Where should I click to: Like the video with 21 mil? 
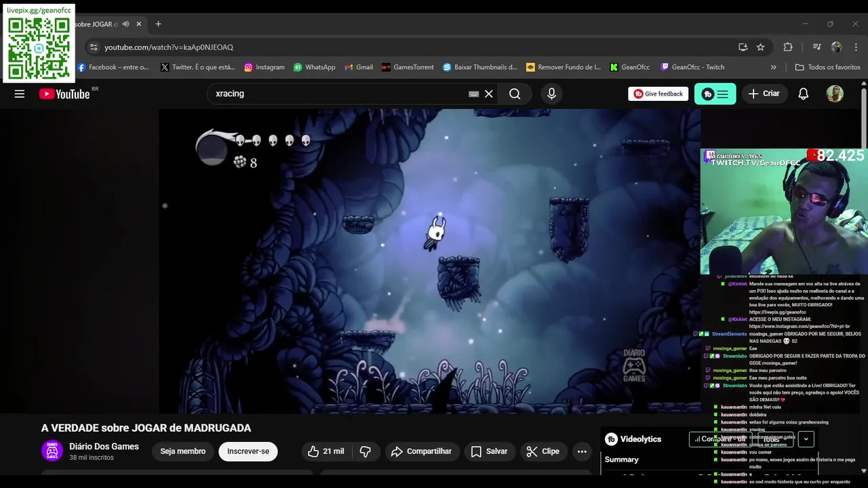pos(325,451)
